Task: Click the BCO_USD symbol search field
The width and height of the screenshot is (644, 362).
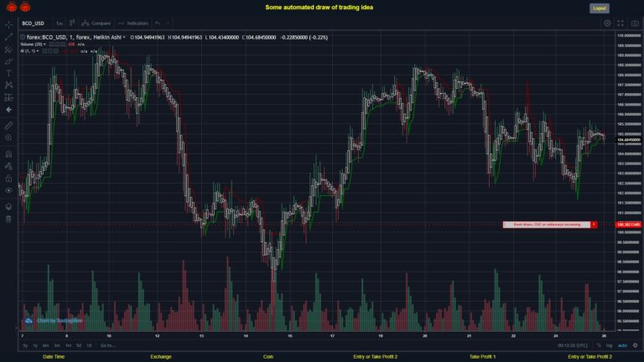Action: pyautogui.click(x=33, y=23)
